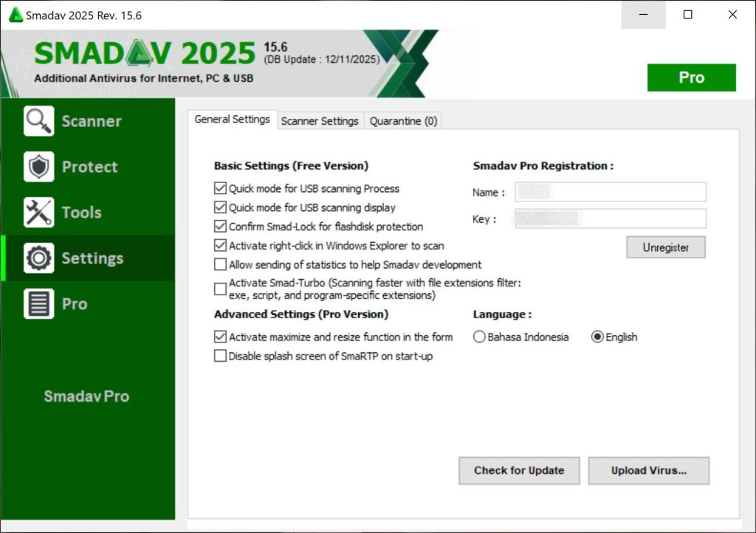The image size is (756, 533).
Task: Check Disable splash screen of SmaRTP
Action: coord(220,356)
